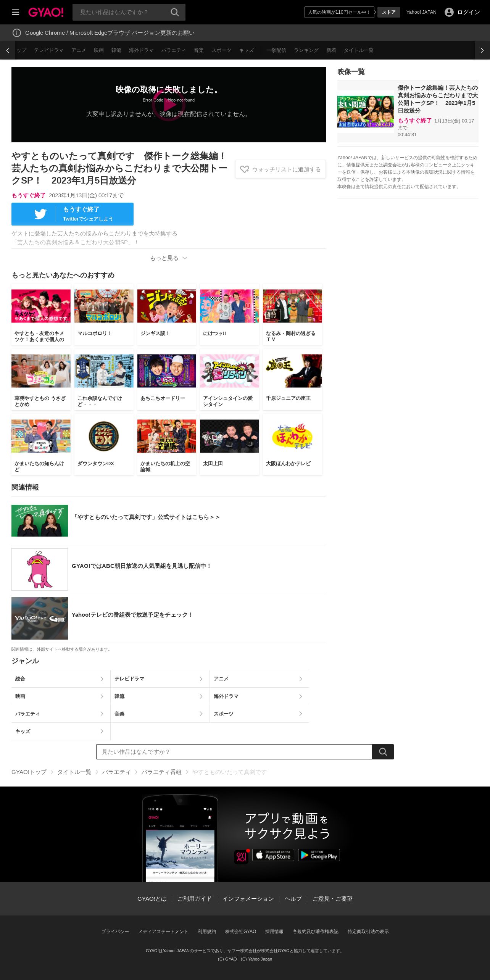Open 総合 genre chevron row

click(x=61, y=679)
